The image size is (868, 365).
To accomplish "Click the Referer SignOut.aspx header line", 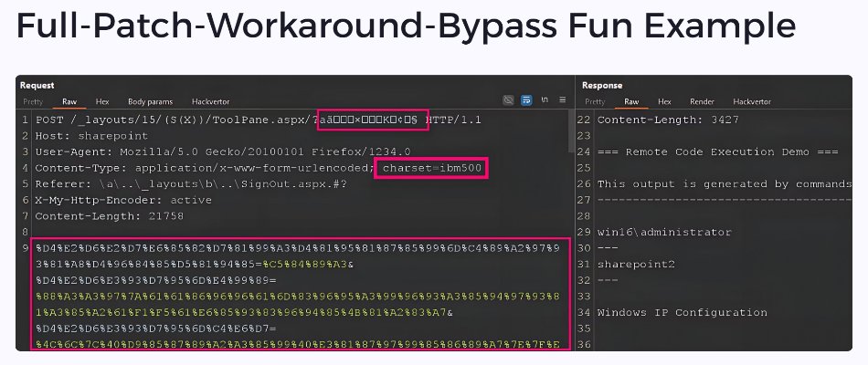I will click(191, 184).
